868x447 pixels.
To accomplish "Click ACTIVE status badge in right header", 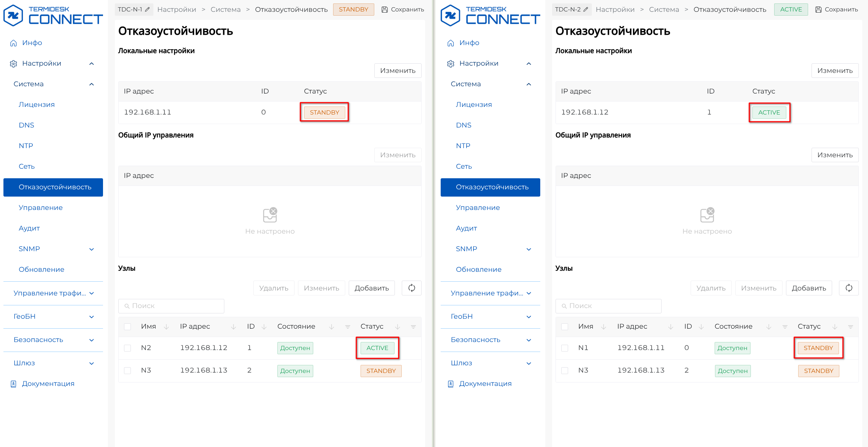I will 791,10.
